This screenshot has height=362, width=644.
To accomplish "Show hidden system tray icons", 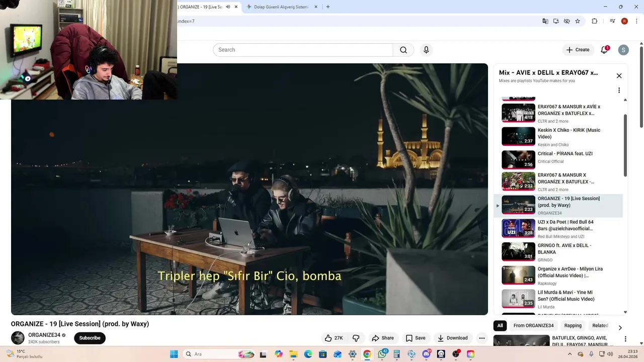I will pos(570,354).
